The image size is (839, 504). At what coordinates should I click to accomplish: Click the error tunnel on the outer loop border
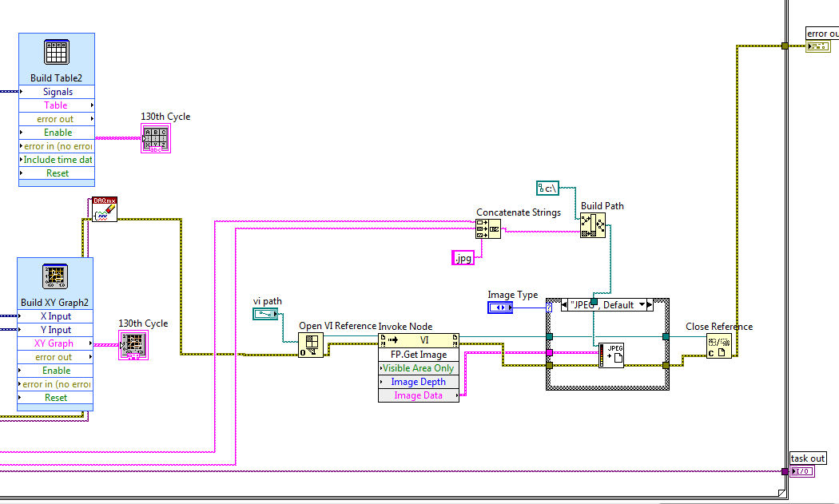point(785,46)
